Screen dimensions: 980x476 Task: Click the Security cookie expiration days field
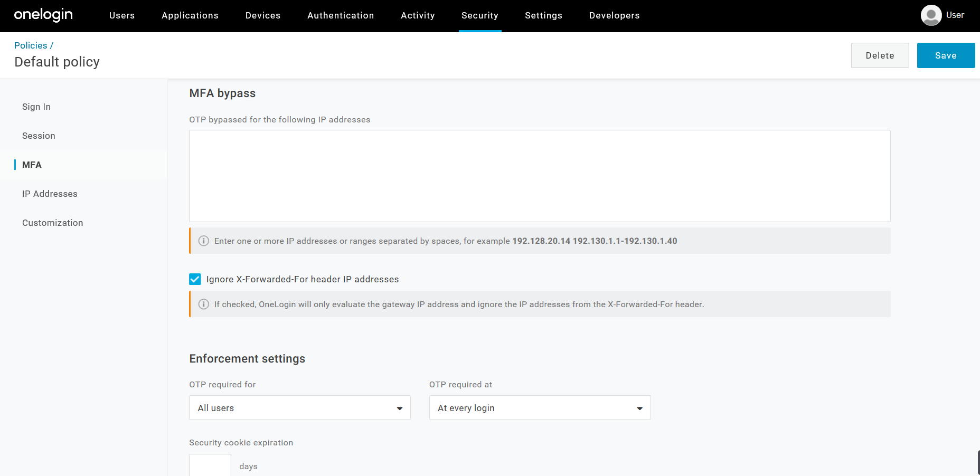tap(210, 465)
